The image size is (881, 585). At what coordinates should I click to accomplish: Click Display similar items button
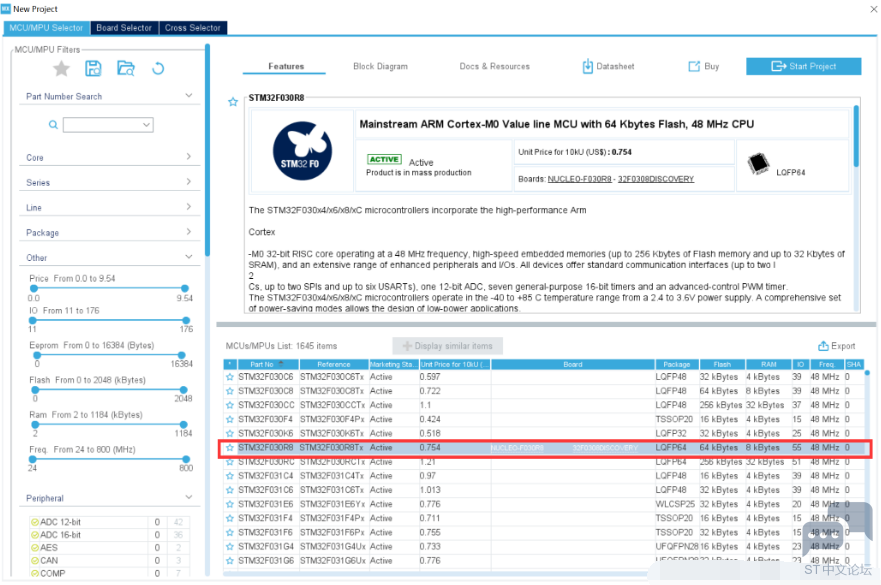[447, 346]
